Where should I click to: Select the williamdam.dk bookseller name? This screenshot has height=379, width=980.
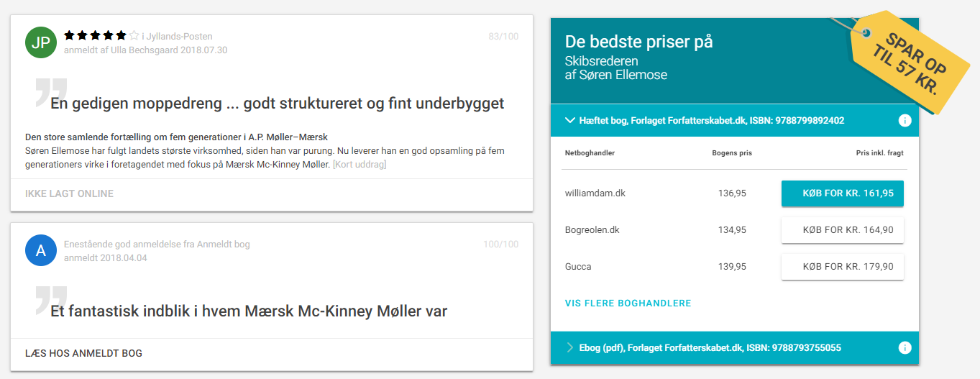pos(595,193)
